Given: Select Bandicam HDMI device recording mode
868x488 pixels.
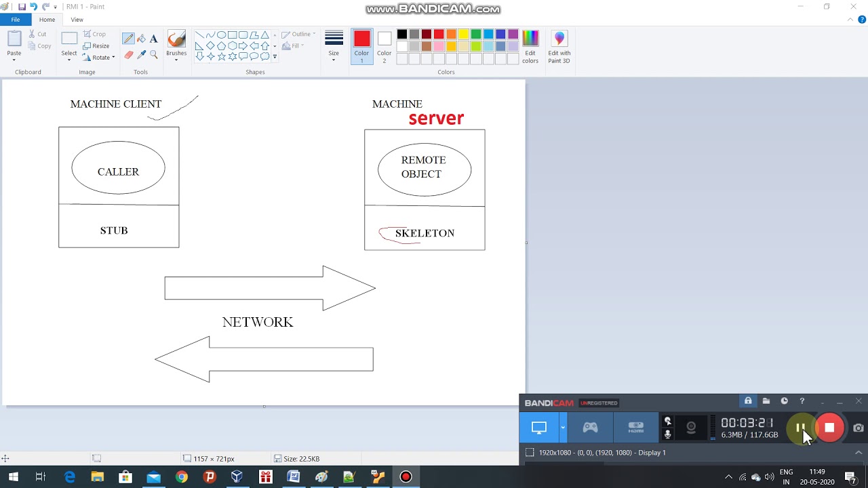Looking at the screenshot, I should (635, 428).
